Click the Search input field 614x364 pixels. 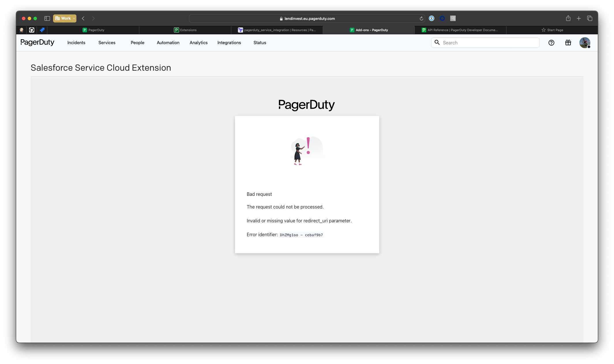pos(485,43)
